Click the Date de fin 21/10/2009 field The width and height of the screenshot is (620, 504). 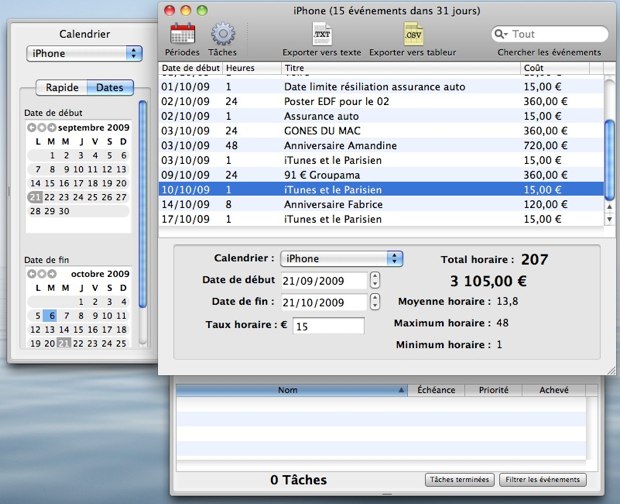(x=324, y=302)
